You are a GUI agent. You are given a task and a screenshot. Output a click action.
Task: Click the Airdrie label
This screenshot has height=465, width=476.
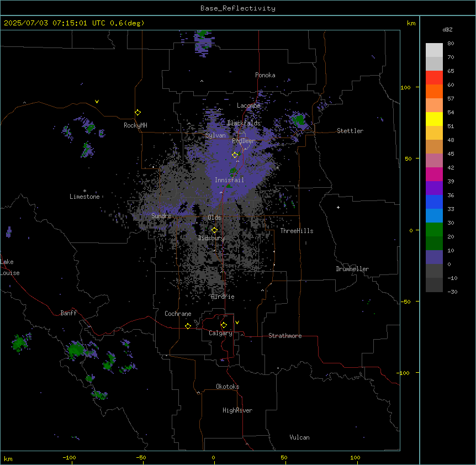(223, 297)
